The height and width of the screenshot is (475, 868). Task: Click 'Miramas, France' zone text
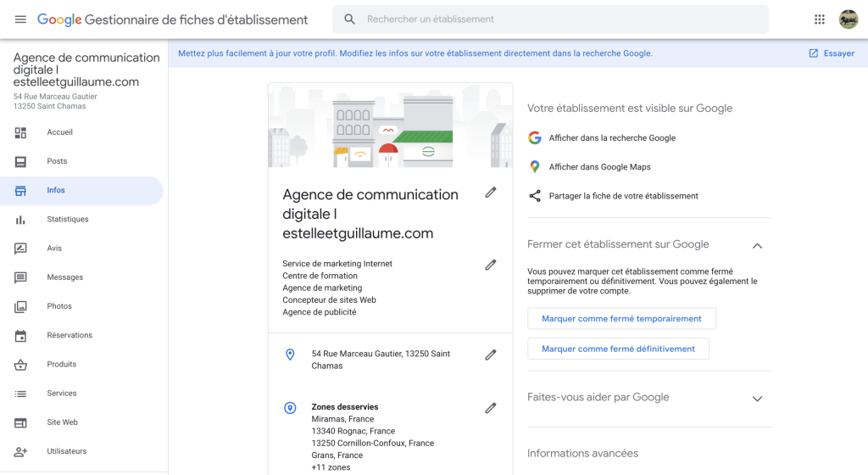coord(342,419)
